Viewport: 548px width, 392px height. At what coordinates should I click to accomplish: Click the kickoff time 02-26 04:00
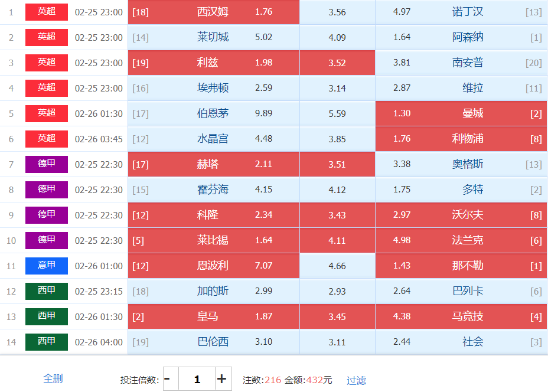coord(99,342)
